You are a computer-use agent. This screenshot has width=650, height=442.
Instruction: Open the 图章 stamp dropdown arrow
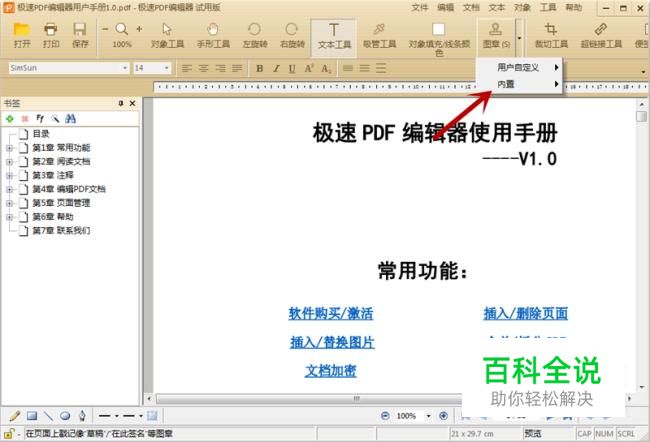519,38
